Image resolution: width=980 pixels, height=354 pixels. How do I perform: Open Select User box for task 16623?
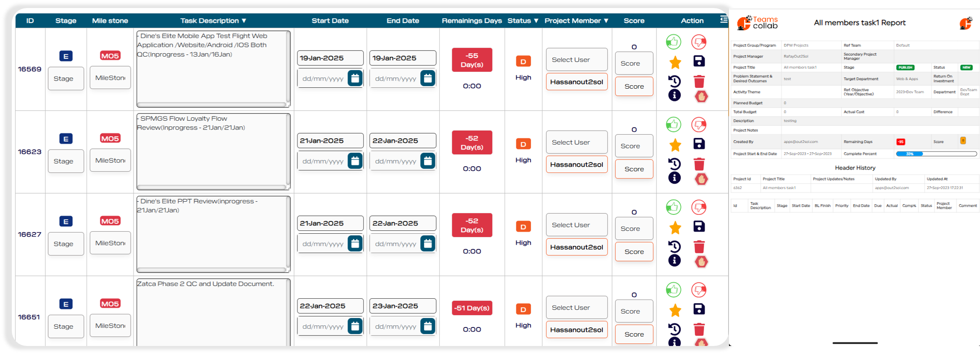(576, 143)
